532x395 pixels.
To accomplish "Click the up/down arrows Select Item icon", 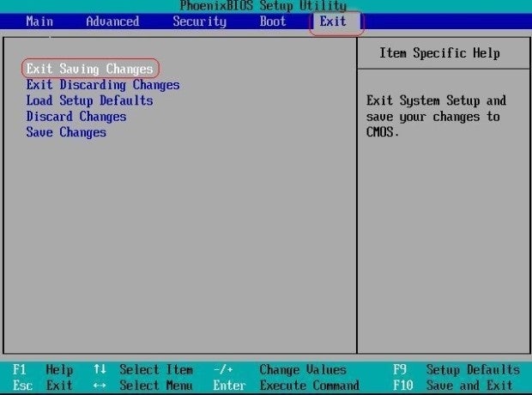I will tap(100, 369).
